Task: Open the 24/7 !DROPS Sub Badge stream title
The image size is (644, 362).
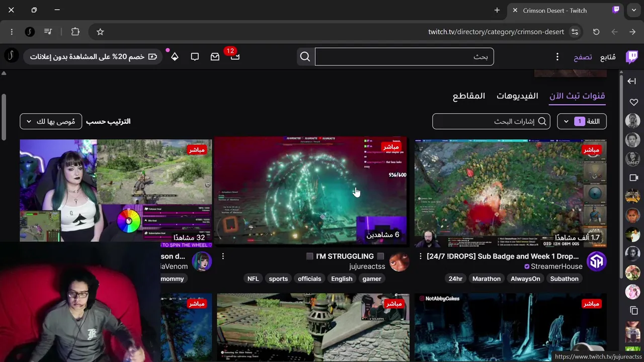Action: [503, 256]
